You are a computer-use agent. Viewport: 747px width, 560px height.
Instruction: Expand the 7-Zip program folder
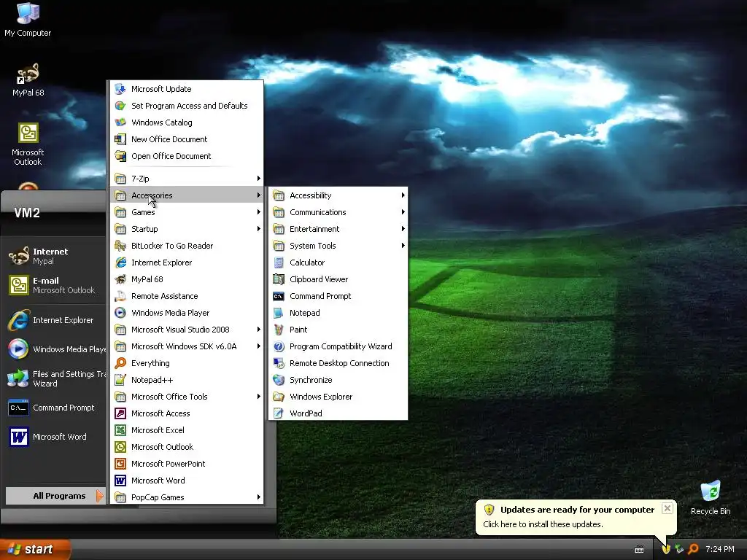tap(187, 179)
